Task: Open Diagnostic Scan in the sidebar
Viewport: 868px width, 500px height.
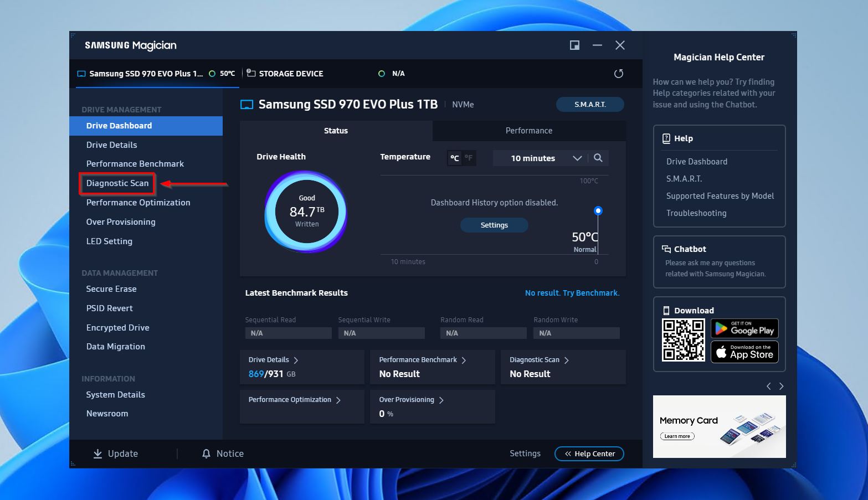Action: point(117,183)
